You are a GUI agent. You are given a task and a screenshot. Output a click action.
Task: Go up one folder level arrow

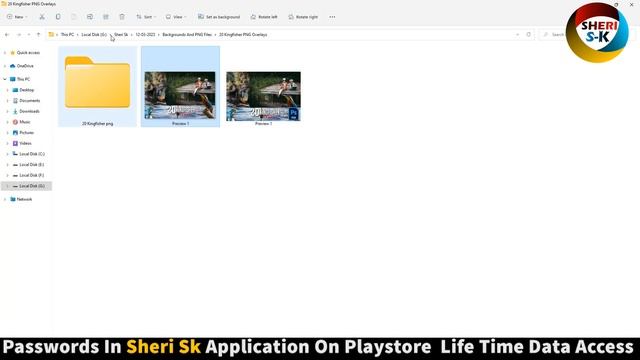pyautogui.click(x=38, y=35)
